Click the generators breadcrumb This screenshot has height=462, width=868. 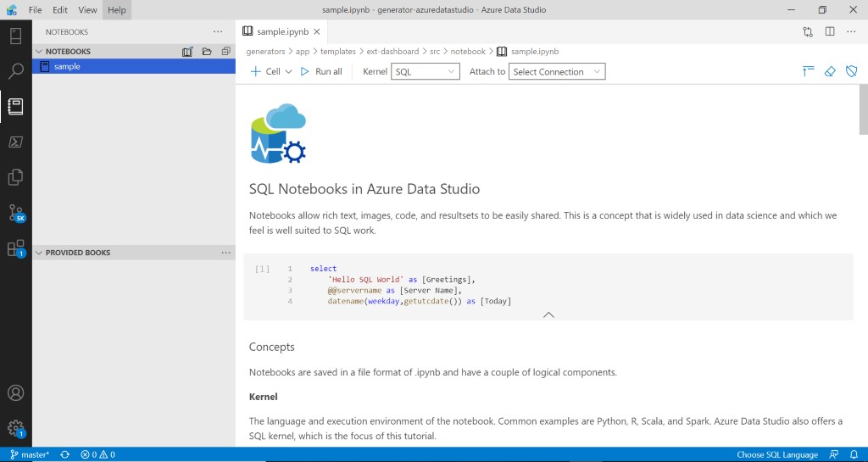(x=265, y=52)
